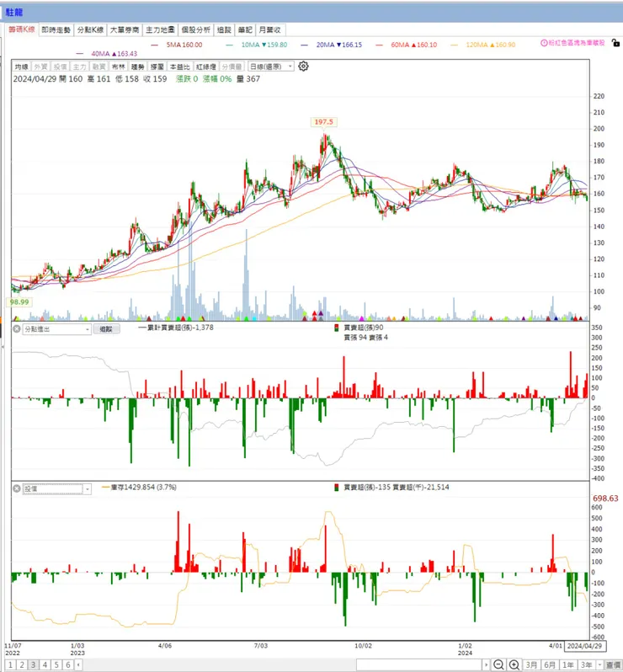Select the 3月 range button
Screen dimensions: 623x672
pyautogui.click(x=531, y=664)
